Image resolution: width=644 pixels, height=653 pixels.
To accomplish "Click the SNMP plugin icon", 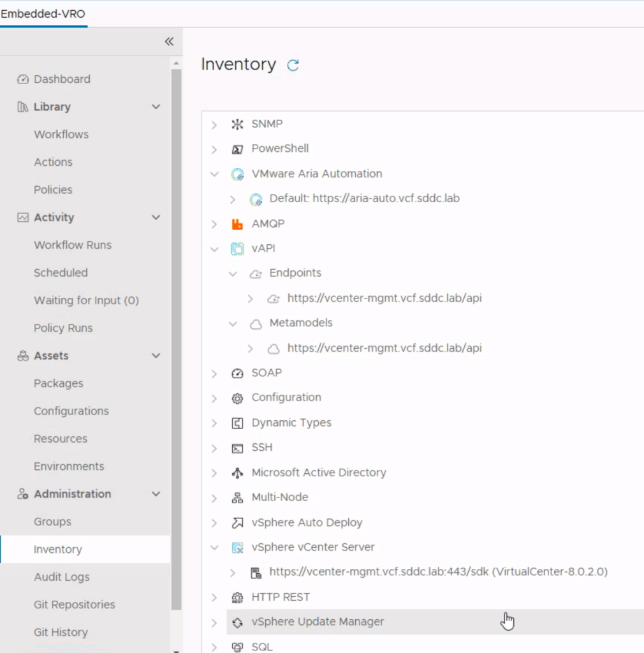I will pyautogui.click(x=237, y=124).
